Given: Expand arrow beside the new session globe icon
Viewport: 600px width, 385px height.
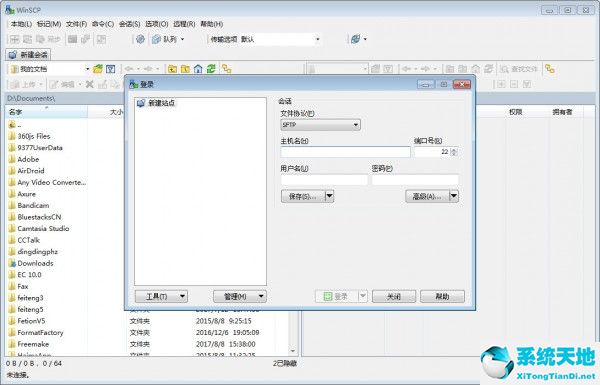Looking at the screenshot, I should pos(365,39).
